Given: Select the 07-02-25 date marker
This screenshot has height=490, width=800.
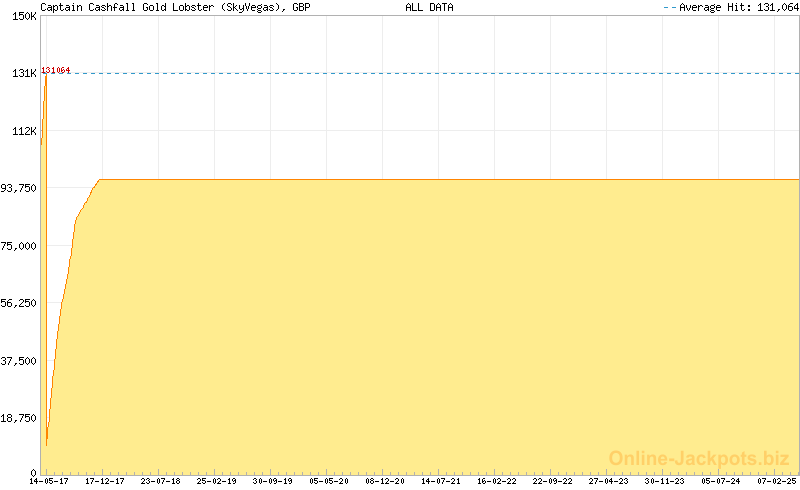Looking at the screenshot, I should tap(776, 481).
